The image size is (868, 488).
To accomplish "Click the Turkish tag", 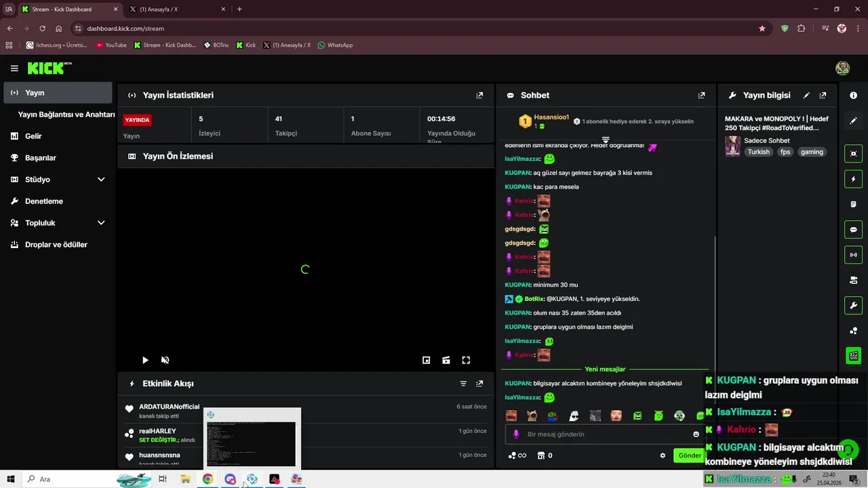I will point(759,152).
